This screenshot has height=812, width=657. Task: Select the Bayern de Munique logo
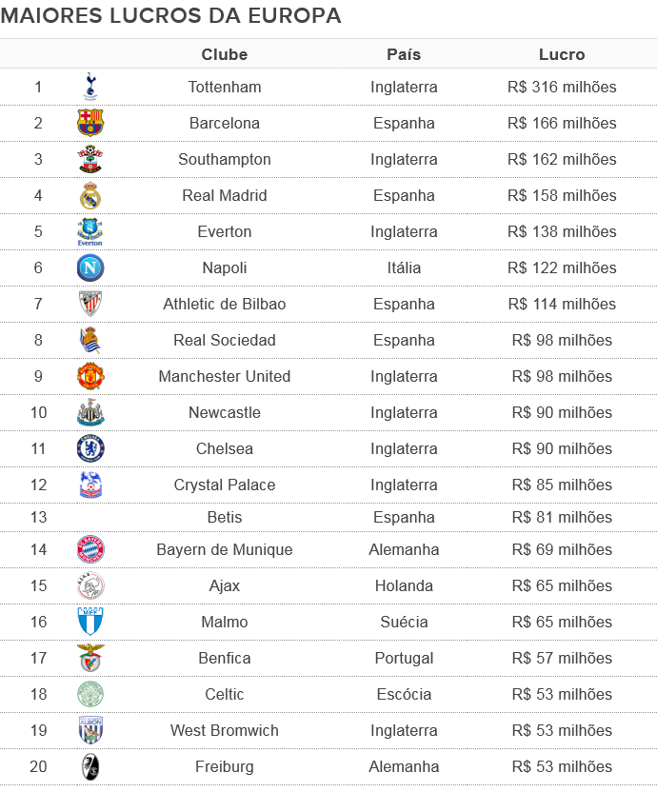pyautogui.click(x=90, y=549)
